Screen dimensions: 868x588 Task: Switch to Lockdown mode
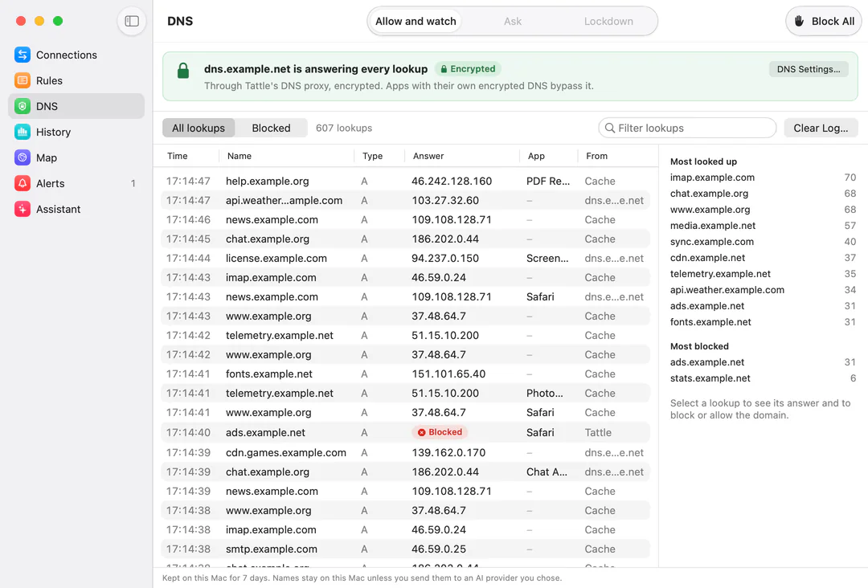608,21
